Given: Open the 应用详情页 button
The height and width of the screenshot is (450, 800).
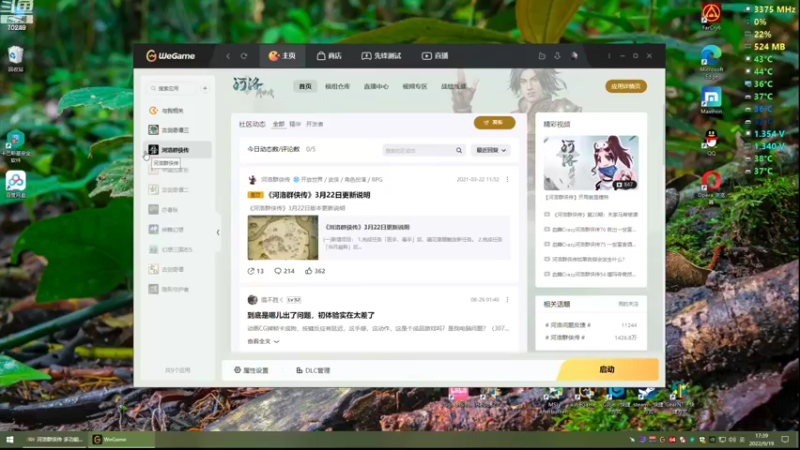Looking at the screenshot, I should click(x=626, y=86).
